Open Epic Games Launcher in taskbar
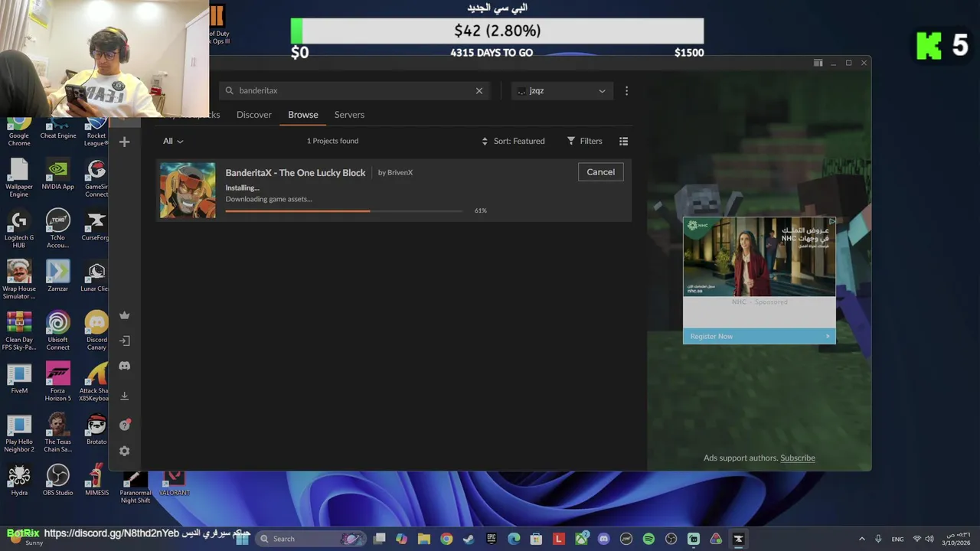 [492, 539]
